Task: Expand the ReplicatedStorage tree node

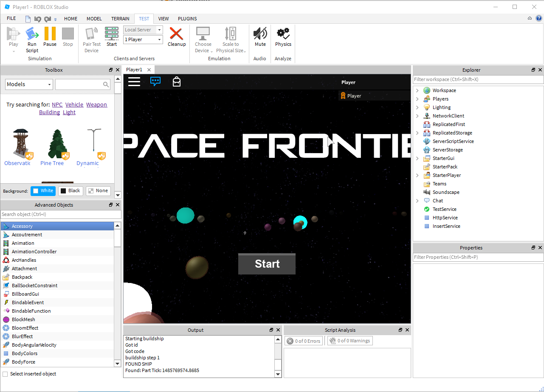Action: click(417, 133)
